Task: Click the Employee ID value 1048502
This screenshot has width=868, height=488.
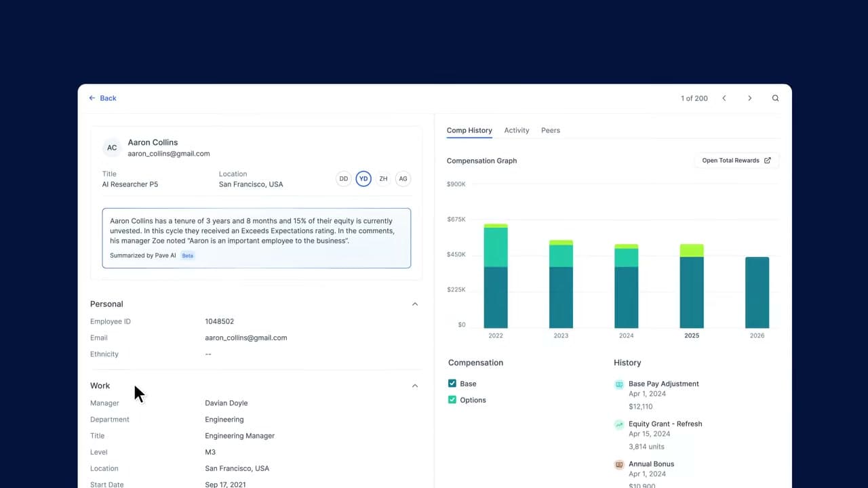Action: [x=220, y=321]
